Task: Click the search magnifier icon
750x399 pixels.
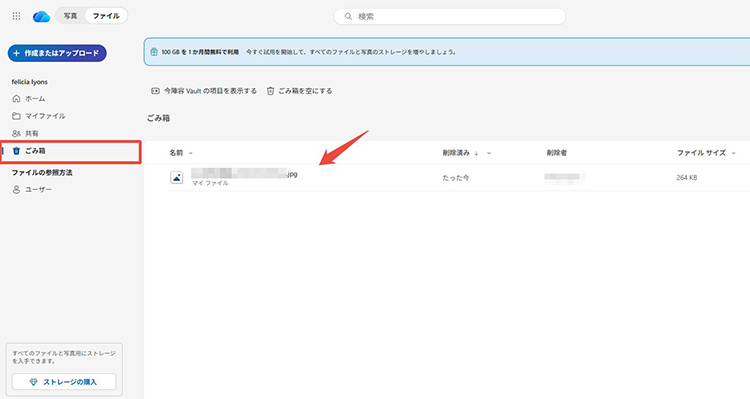Action: click(x=348, y=16)
